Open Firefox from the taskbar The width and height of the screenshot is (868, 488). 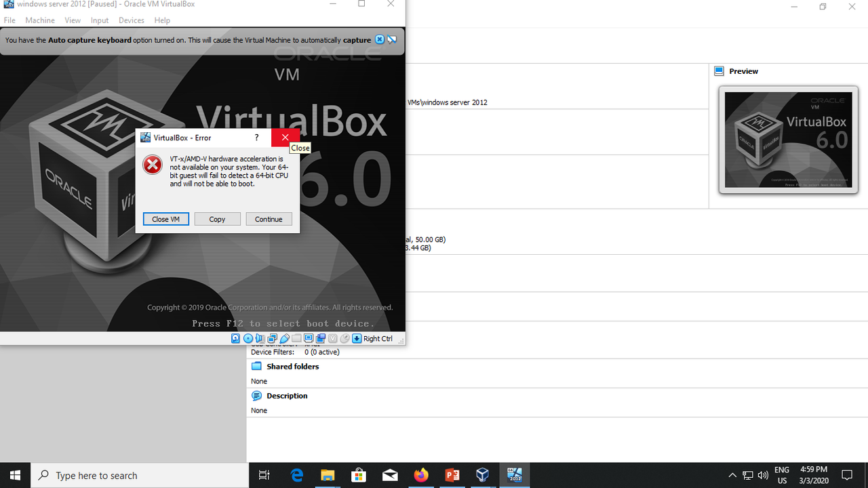tap(421, 475)
